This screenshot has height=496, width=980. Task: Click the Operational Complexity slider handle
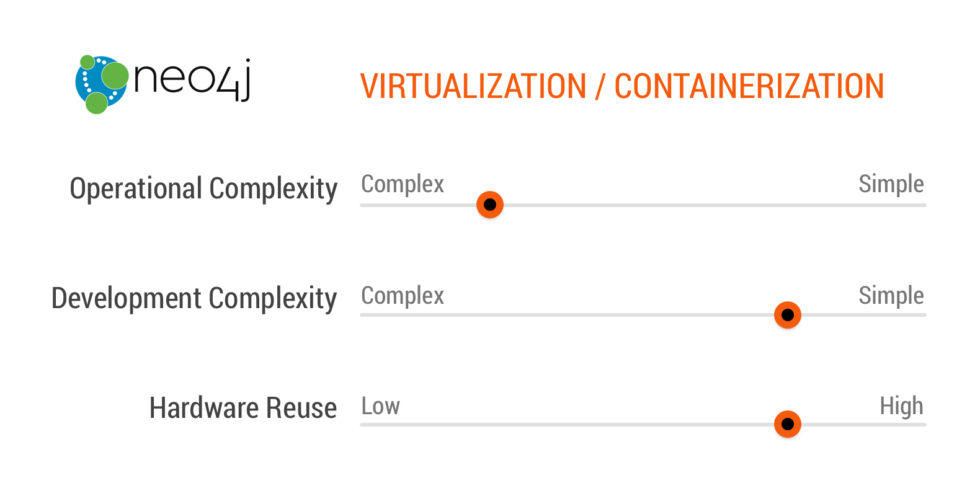(x=490, y=205)
